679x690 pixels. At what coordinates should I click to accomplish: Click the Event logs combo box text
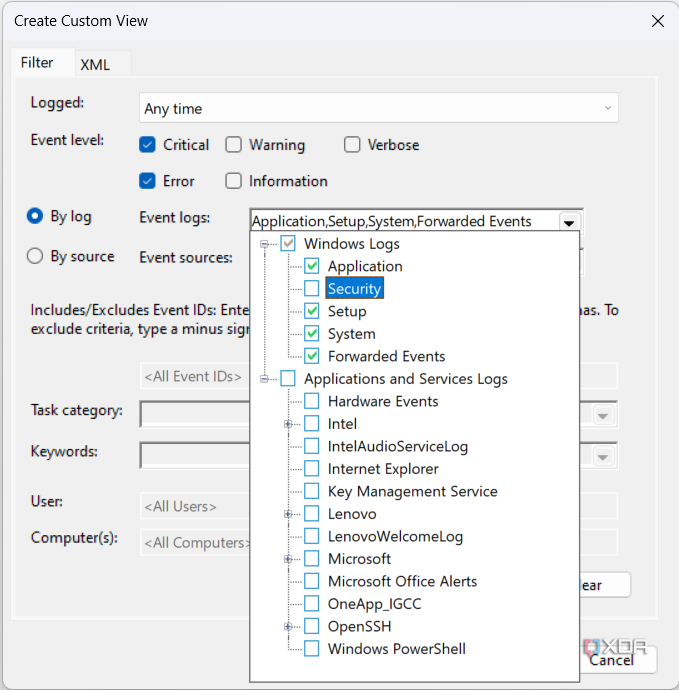coord(392,221)
